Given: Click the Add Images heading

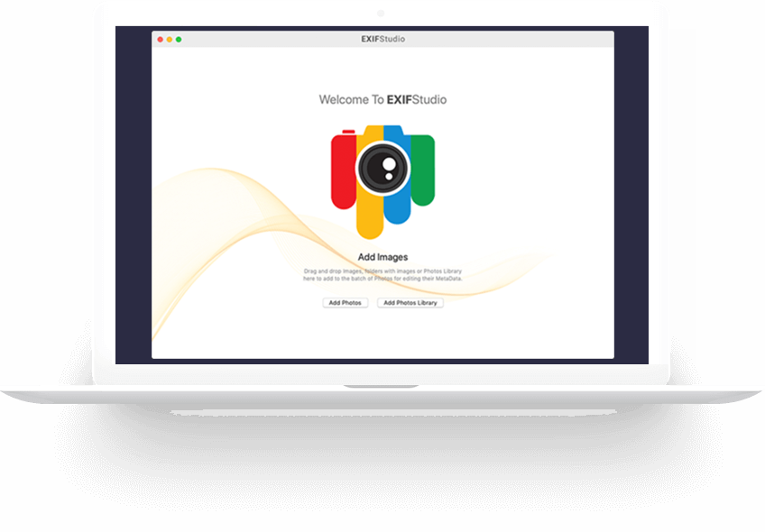Looking at the screenshot, I should click(382, 258).
